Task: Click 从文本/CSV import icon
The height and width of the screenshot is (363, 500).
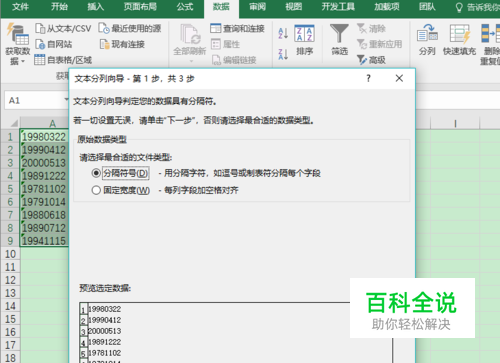Action: [40, 29]
